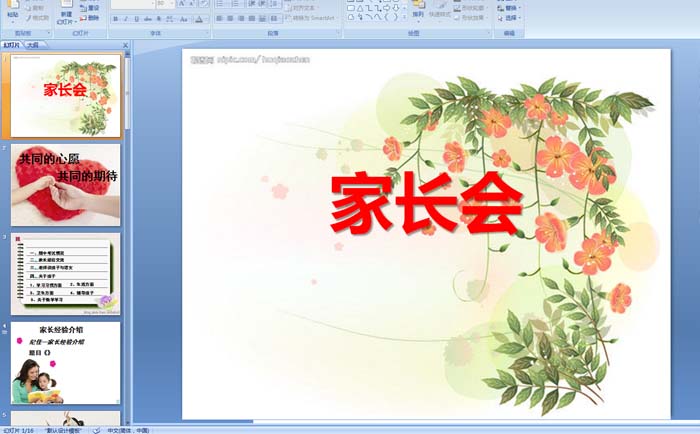700x434 pixels.
Task: Click the Arrange (排列) button
Action: click(418, 11)
